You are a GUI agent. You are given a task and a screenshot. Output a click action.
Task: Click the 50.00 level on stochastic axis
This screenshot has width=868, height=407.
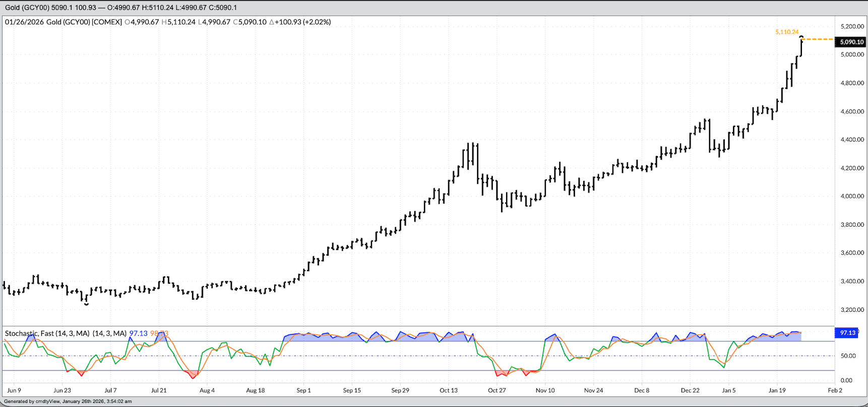[x=848, y=356]
